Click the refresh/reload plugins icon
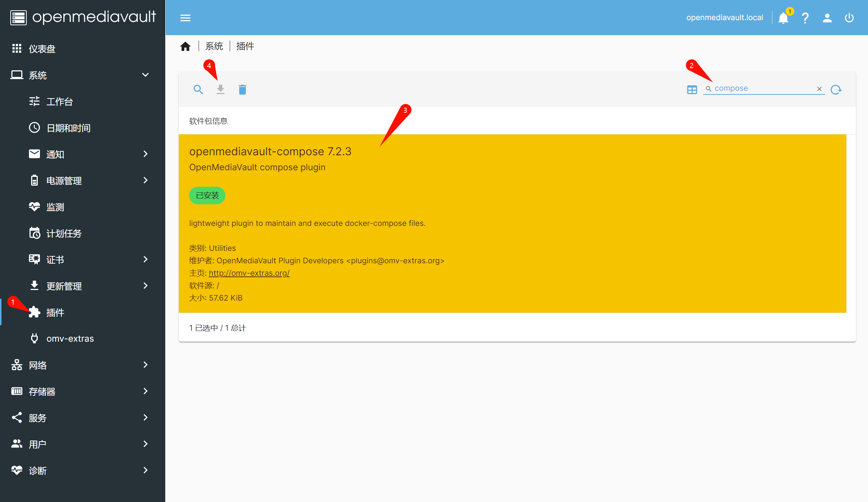This screenshot has height=502, width=868. click(x=836, y=89)
